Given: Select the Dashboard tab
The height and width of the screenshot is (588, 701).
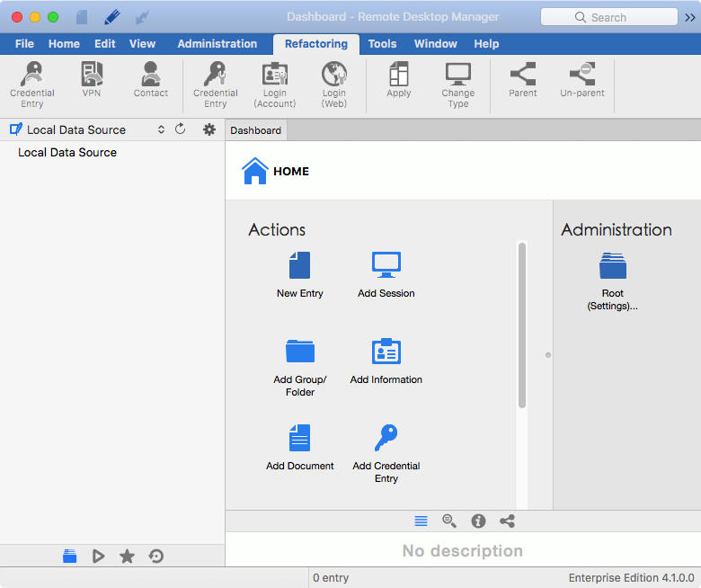Looking at the screenshot, I should point(256,130).
